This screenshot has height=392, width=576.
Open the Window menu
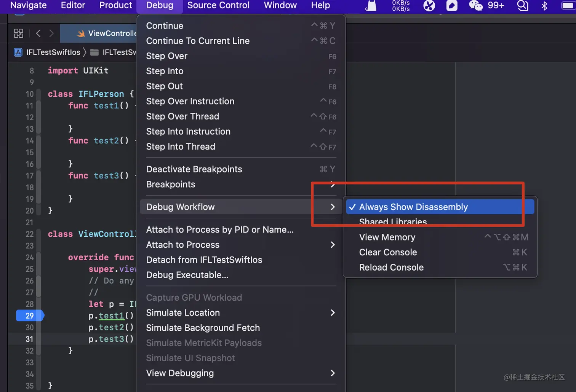pos(280,5)
